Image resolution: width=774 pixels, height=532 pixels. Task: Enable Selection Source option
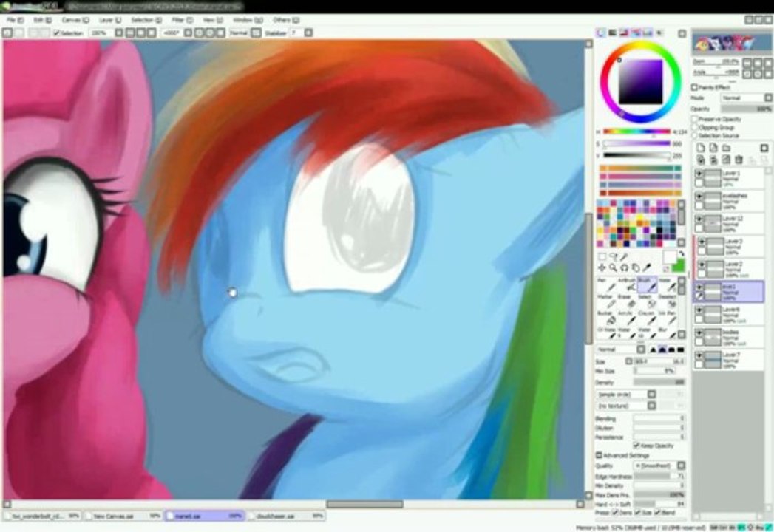pyautogui.click(x=695, y=135)
